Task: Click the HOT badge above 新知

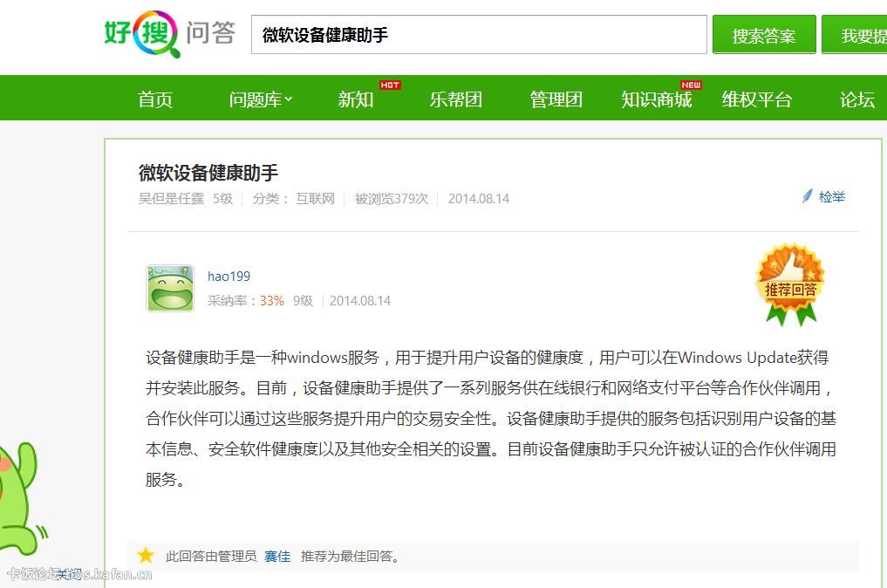Action: [x=390, y=85]
